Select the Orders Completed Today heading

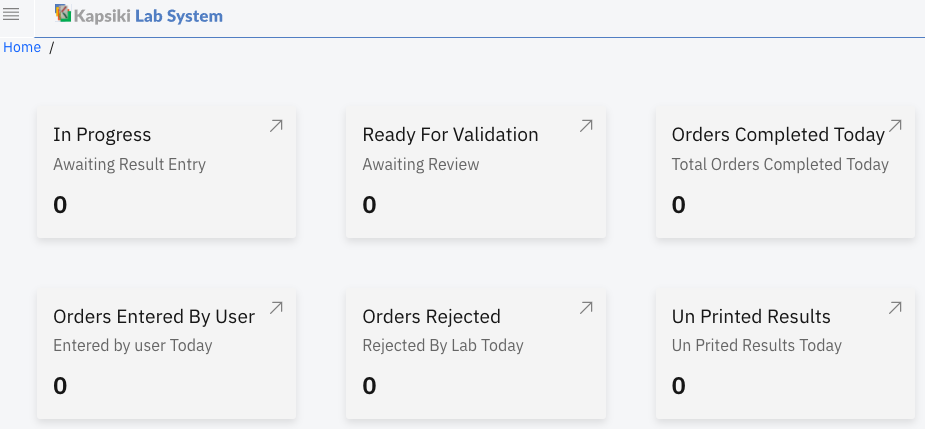(778, 135)
